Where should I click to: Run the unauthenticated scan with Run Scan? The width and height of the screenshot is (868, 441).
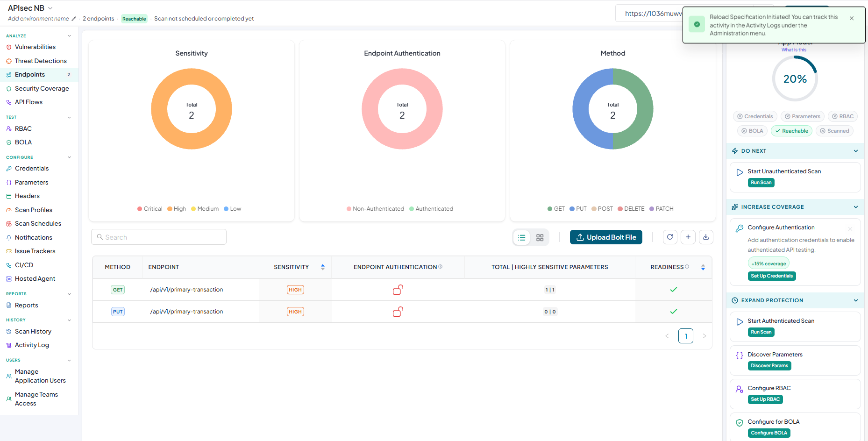pos(761,183)
